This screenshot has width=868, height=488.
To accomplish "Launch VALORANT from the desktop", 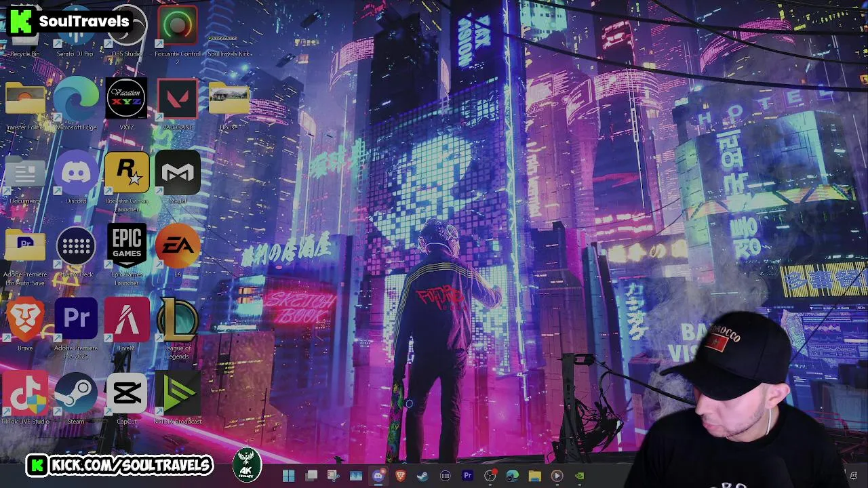I will point(177,105).
